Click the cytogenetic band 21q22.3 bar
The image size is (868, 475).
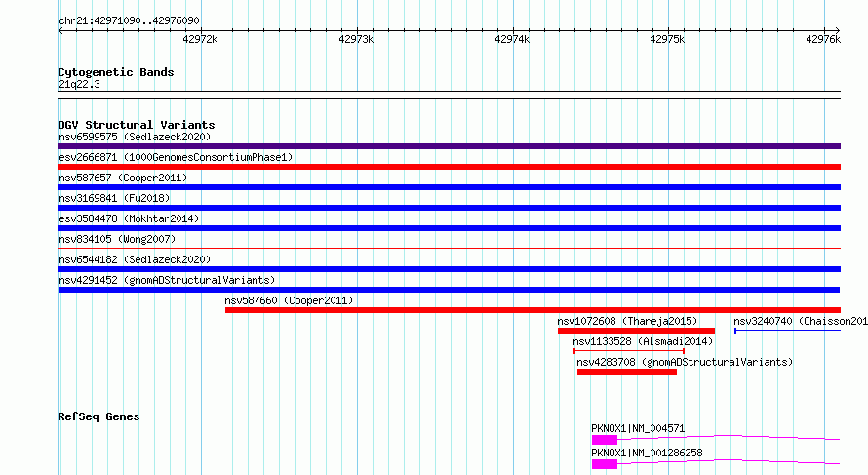pyautogui.click(x=449, y=95)
